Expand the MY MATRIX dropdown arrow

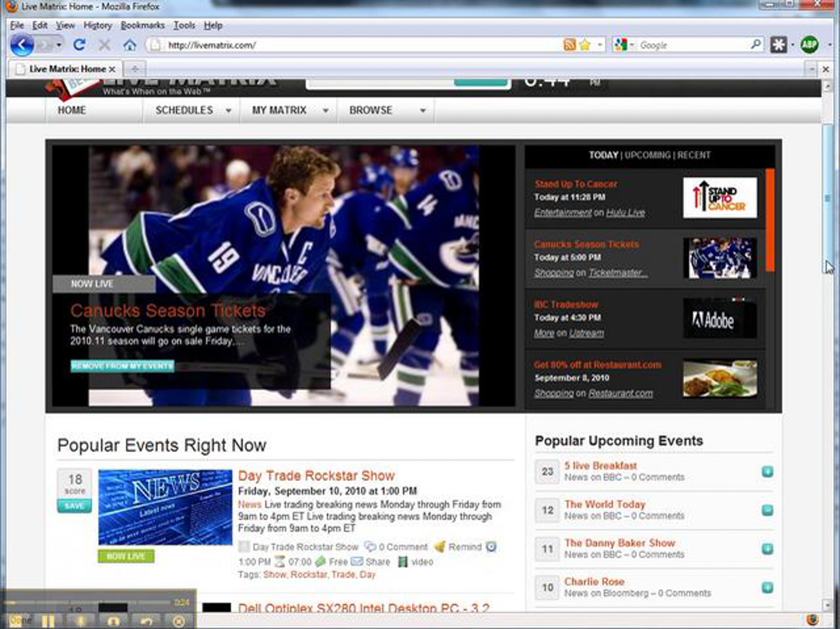[x=325, y=111]
